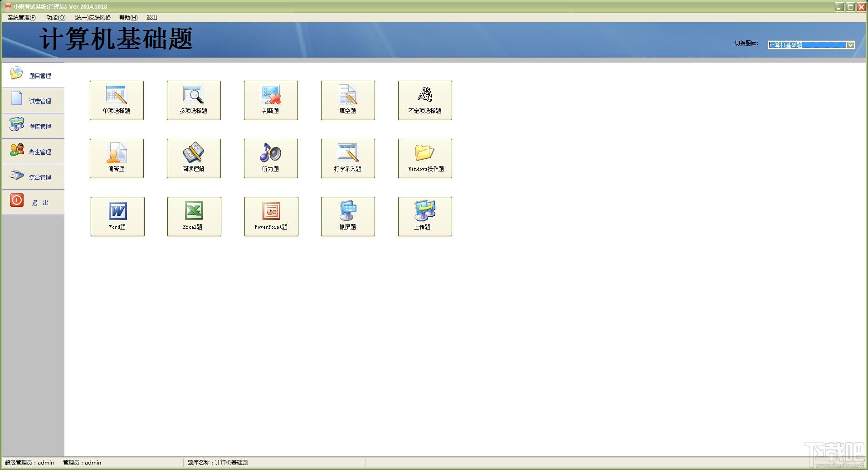Click the 上传题 button
The height and width of the screenshot is (470, 868).
(425, 216)
